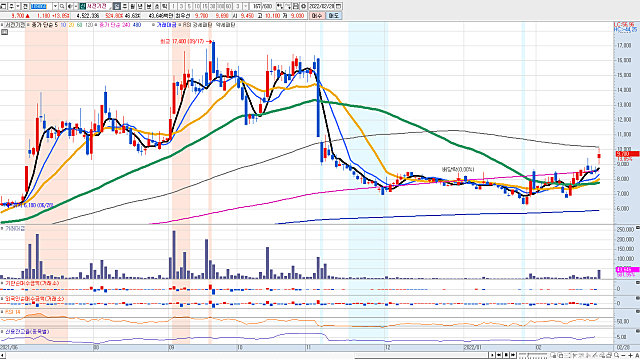This screenshot has height=360, width=640.
Task: Choose the 1 interval button
Action: click(x=173, y=6)
